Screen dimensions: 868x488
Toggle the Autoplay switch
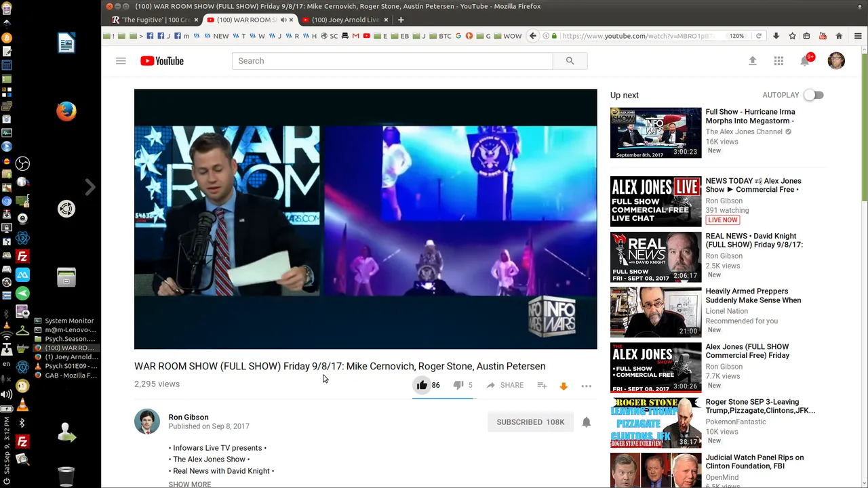[814, 96]
